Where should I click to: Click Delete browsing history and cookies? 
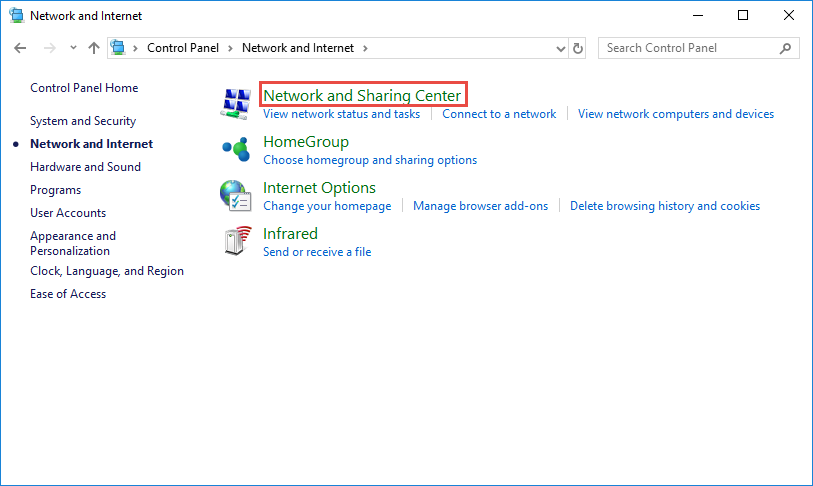665,206
